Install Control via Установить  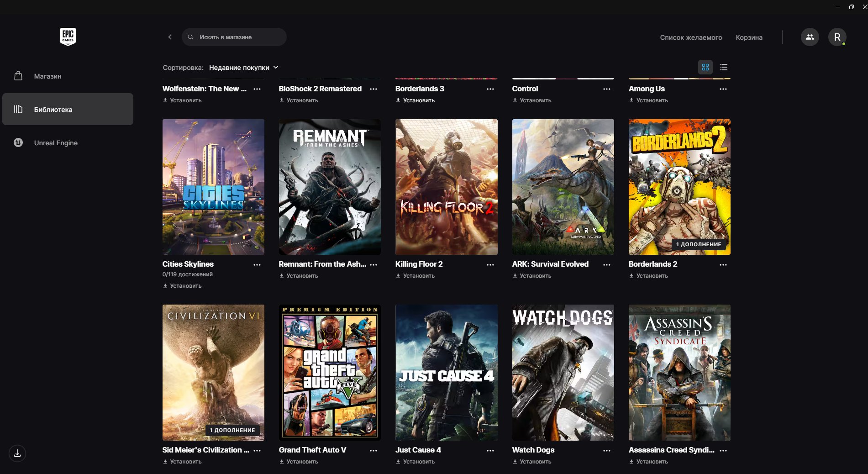(x=532, y=100)
